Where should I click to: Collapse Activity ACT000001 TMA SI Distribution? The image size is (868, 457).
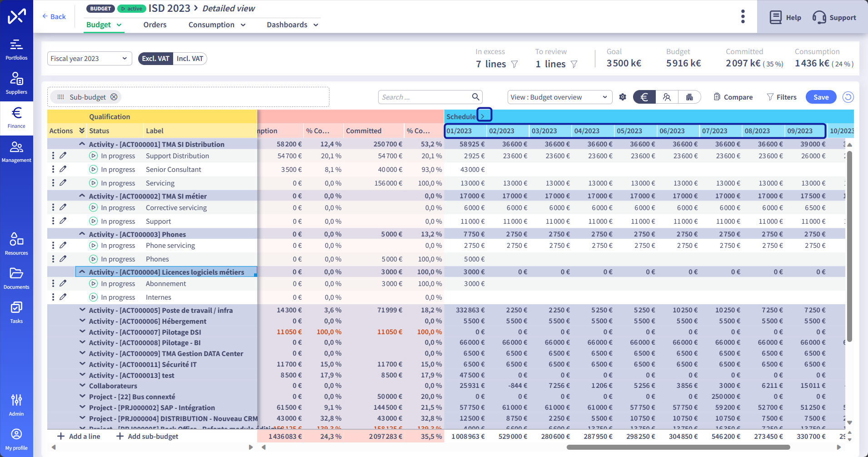(x=82, y=144)
